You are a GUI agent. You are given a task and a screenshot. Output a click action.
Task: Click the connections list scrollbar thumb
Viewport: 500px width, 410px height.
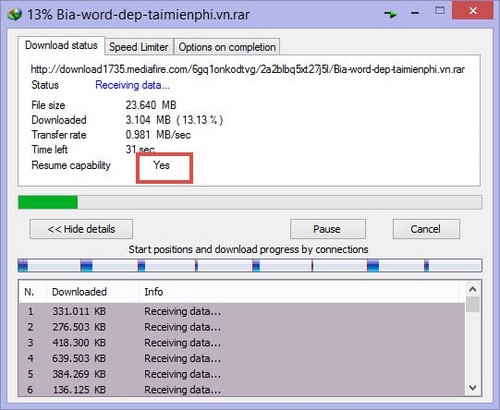473,304
